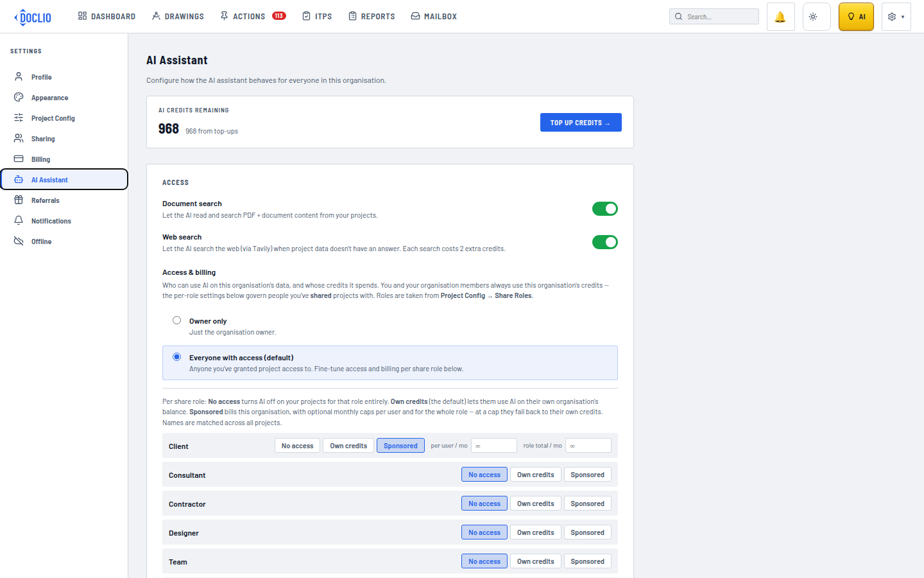Viewport: 924px width, 578px height.
Task: Open Referrals settings
Action: [64, 200]
